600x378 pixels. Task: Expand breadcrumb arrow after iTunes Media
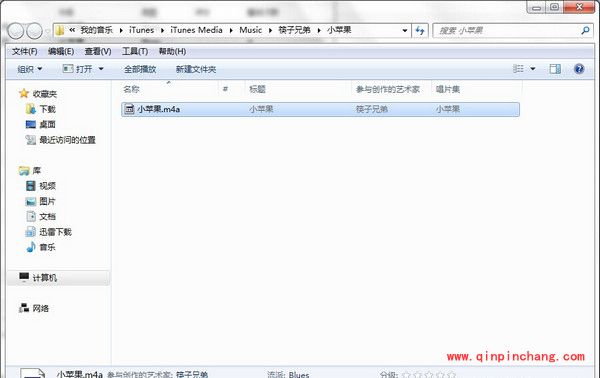pos(231,30)
